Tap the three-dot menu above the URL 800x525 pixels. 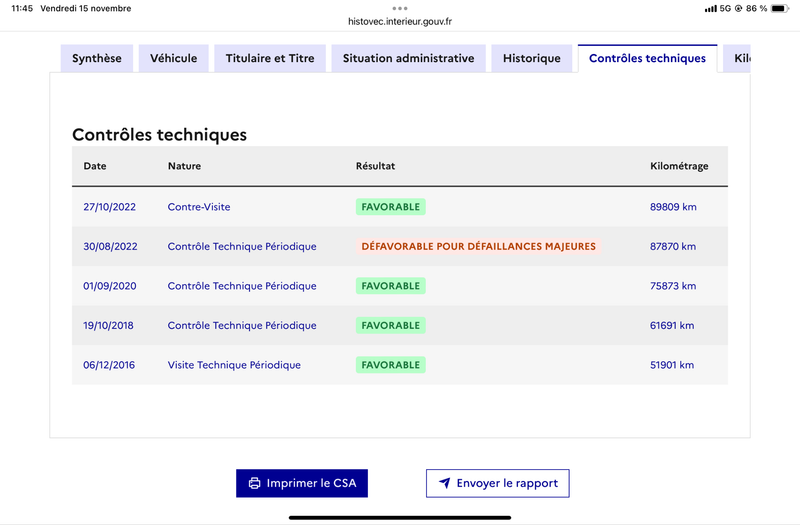tap(400, 8)
